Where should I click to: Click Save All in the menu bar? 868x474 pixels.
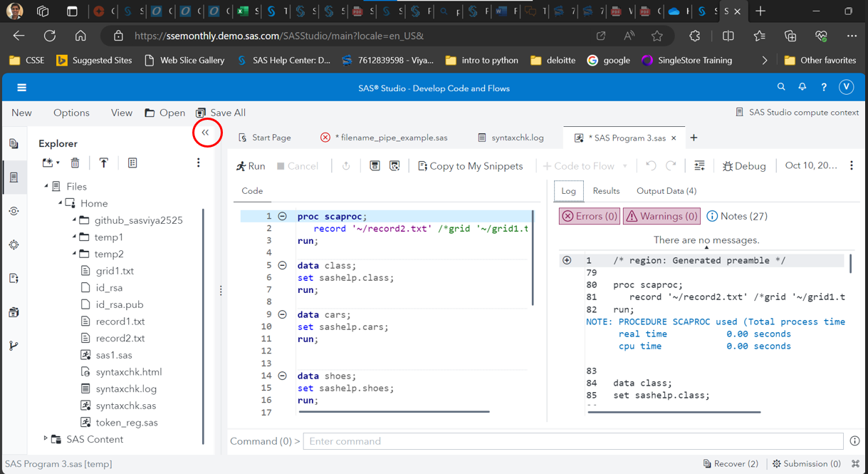(221, 113)
